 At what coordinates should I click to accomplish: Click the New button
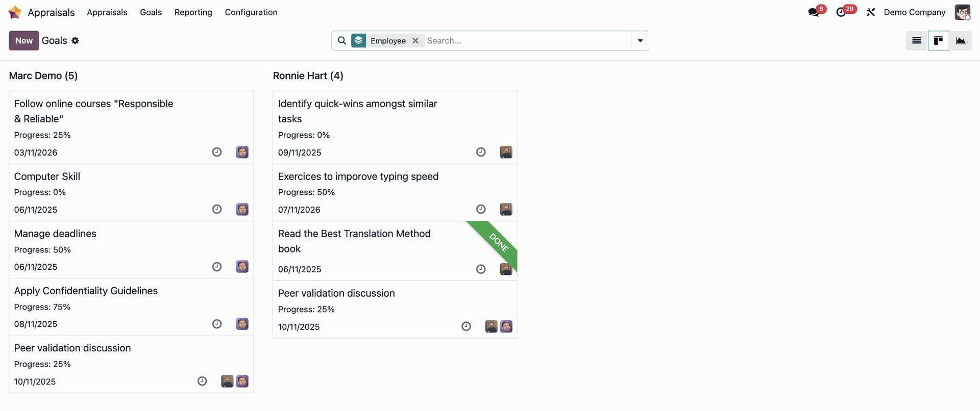point(24,41)
